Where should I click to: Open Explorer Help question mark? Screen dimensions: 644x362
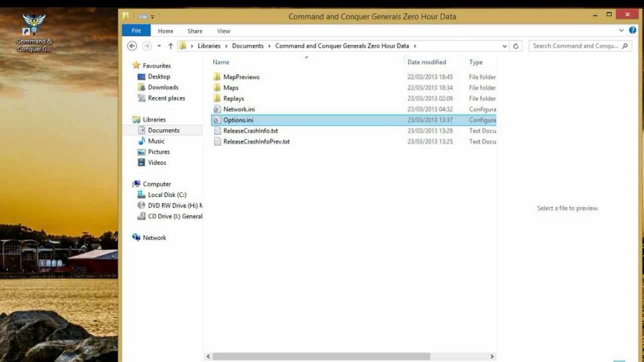click(x=632, y=31)
